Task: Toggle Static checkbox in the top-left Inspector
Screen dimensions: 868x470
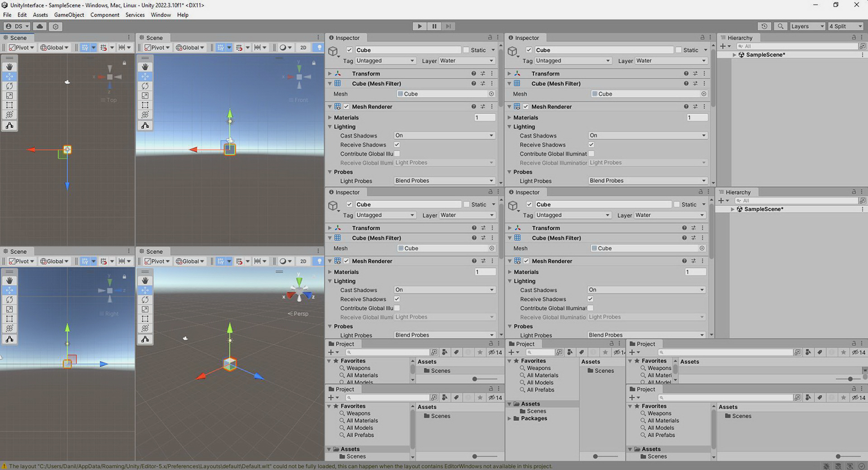Action: pyautogui.click(x=466, y=50)
